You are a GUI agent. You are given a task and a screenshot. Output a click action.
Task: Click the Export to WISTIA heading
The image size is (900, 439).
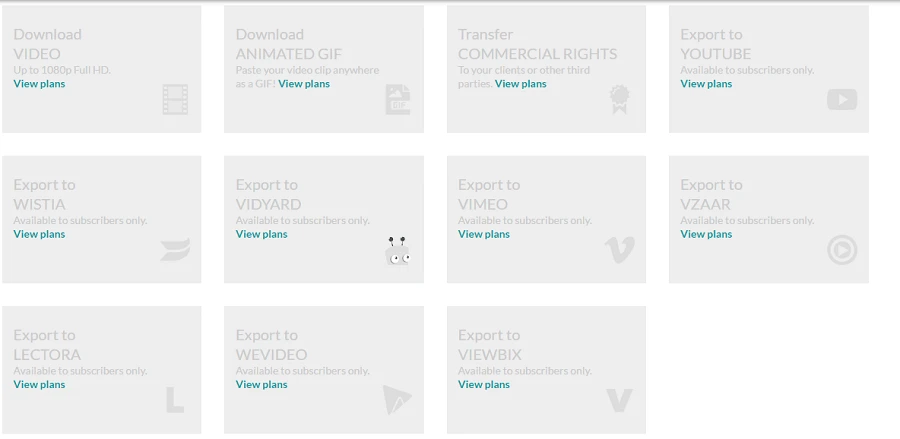[x=44, y=195]
